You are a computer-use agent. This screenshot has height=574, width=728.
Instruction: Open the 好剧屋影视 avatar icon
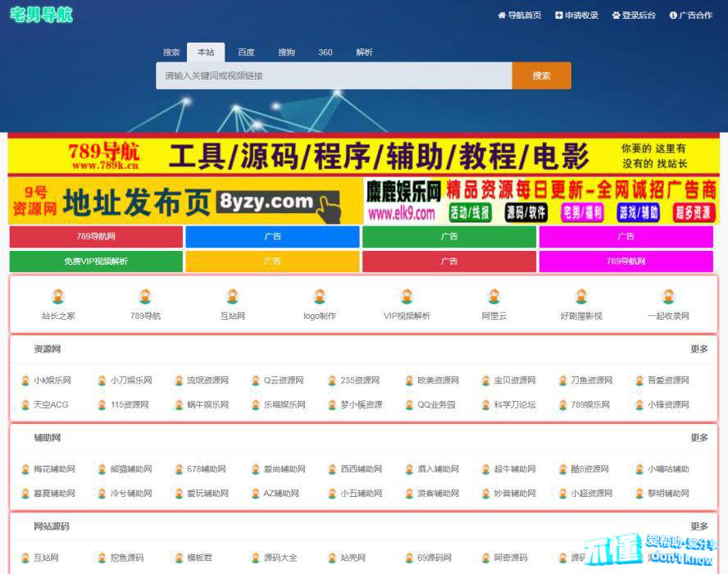[581, 296]
